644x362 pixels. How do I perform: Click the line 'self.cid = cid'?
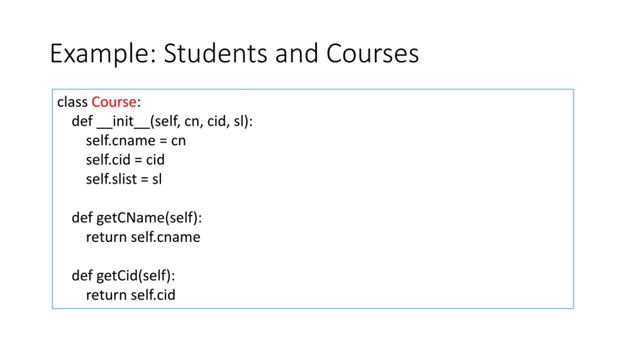tap(125, 160)
